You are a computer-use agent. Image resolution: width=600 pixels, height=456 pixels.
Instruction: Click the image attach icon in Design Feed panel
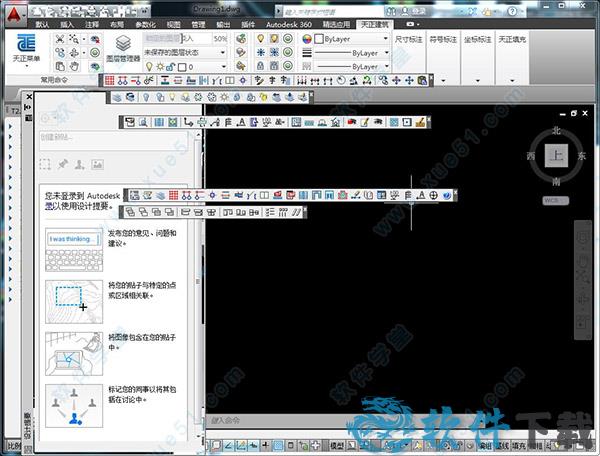point(97,164)
